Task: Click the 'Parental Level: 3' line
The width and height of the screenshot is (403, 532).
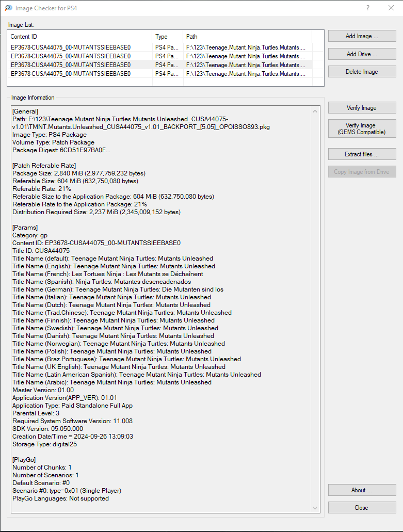Action: click(36, 413)
